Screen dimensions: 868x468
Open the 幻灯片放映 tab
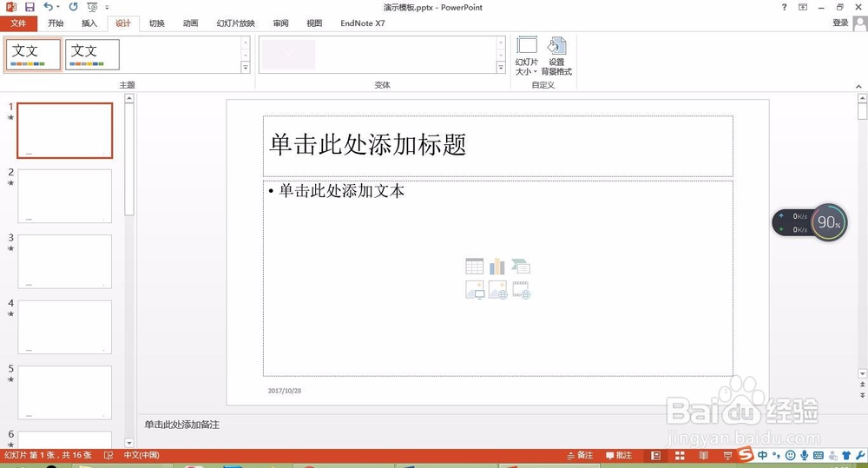click(x=236, y=23)
